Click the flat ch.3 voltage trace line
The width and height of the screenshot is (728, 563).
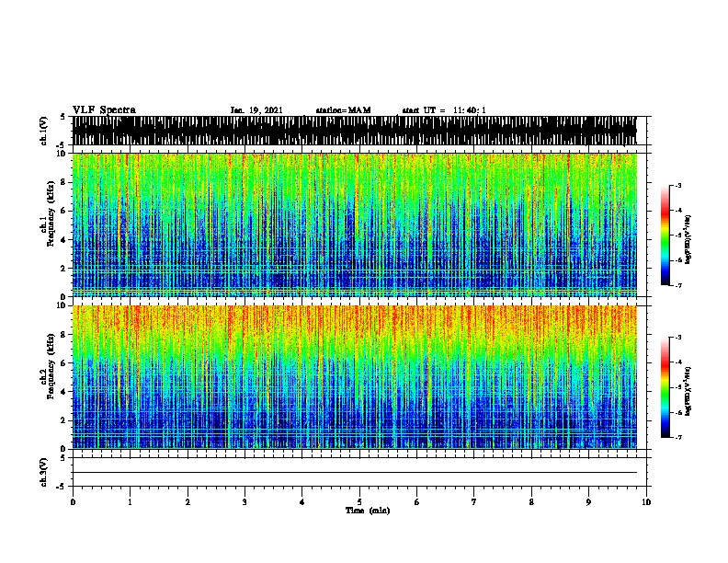[x=355, y=473]
